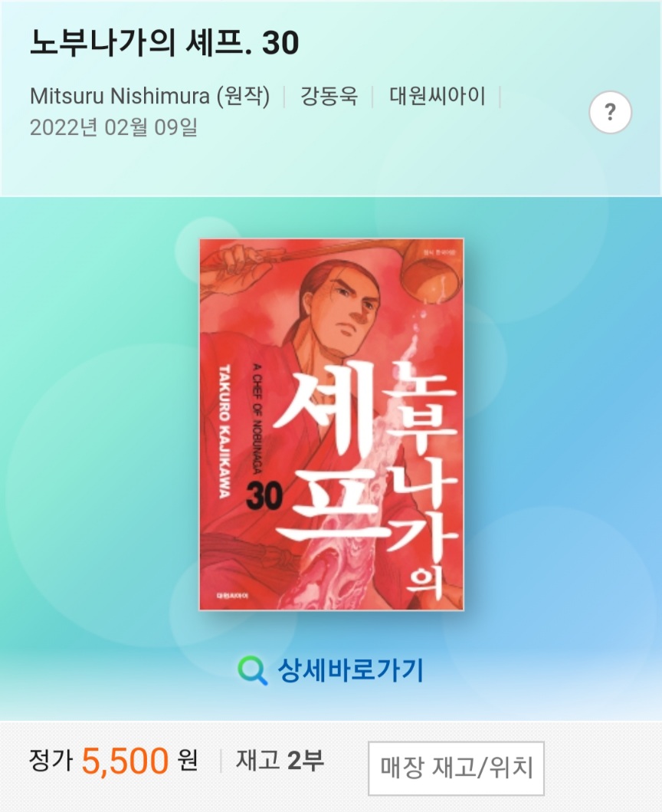Tap publisher name 대원씨아이
Screen dimensions: 662x812
click(x=438, y=97)
